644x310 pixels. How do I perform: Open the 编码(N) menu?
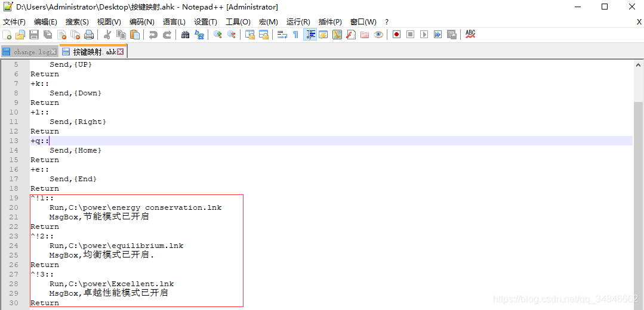[142, 21]
